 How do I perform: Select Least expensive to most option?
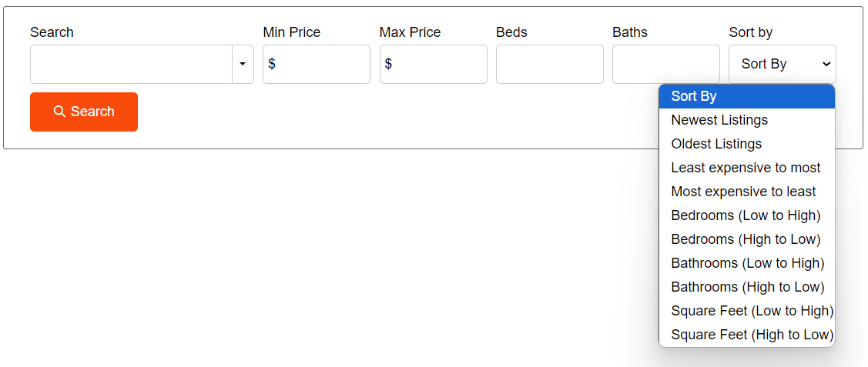click(746, 168)
